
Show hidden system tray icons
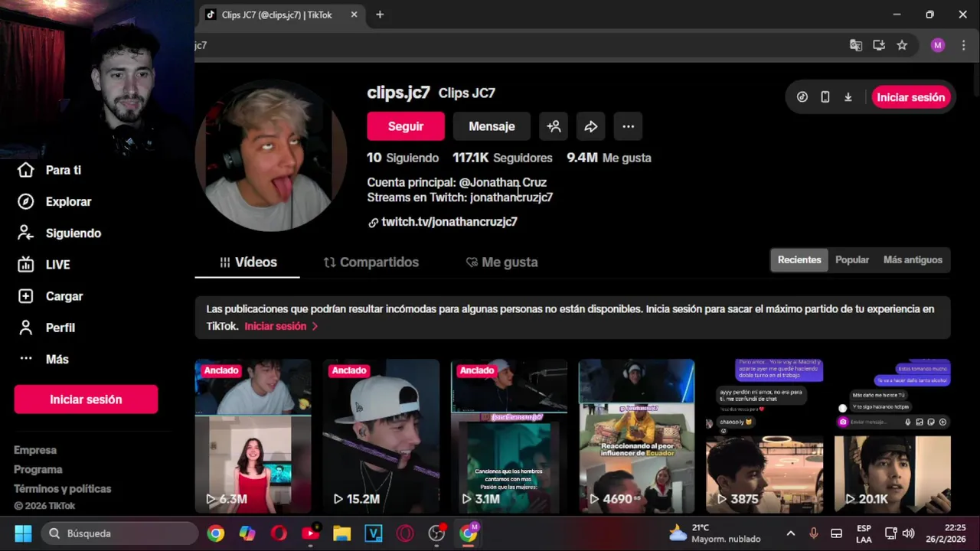[x=791, y=533]
